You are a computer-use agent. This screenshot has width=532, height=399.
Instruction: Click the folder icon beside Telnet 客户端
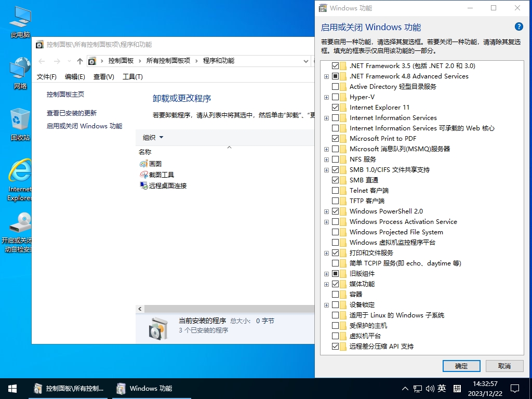pos(343,191)
